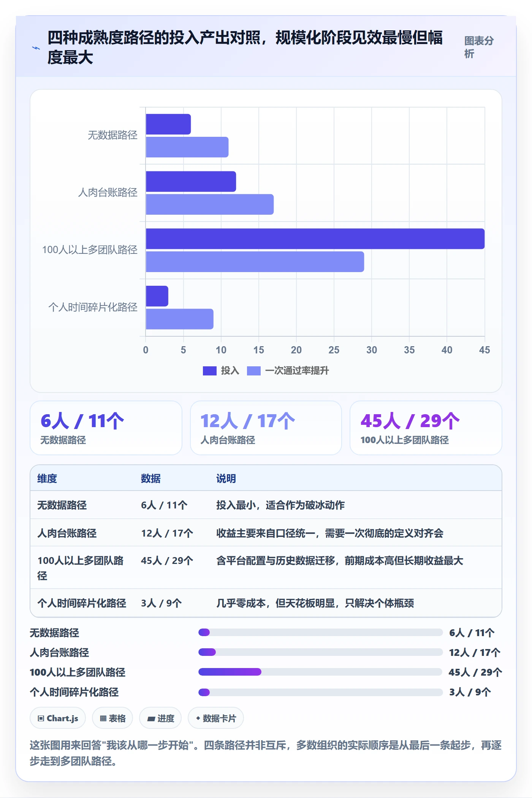Select the 12人 / 17个 data card
Image resolution: width=532 pixels, height=798 pixels.
(x=266, y=428)
